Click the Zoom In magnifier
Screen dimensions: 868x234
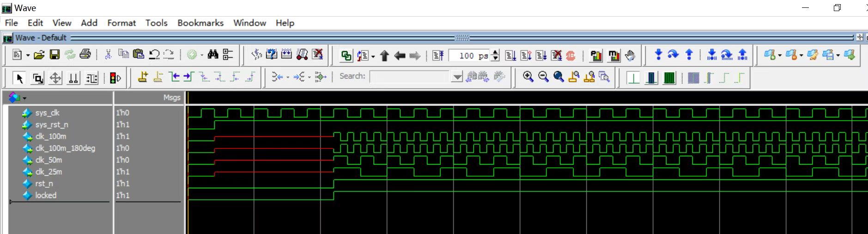point(528,77)
